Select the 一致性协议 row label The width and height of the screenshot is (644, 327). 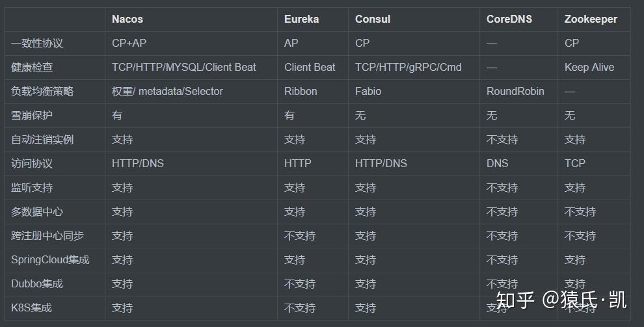pyautogui.click(x=37, y=43)
